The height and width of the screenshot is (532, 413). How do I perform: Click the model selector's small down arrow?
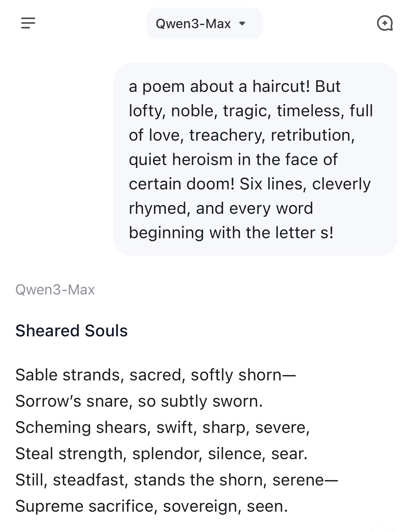click(242, 23)
